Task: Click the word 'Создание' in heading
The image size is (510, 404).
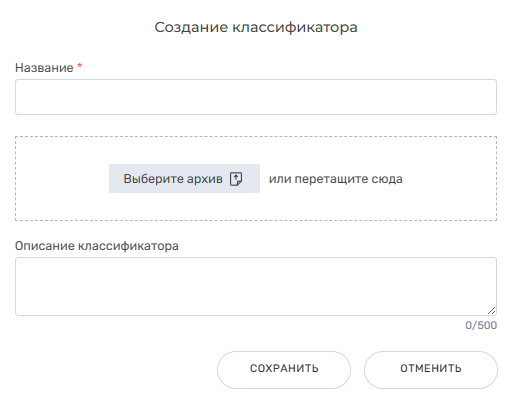Action: tap(191, 27)
